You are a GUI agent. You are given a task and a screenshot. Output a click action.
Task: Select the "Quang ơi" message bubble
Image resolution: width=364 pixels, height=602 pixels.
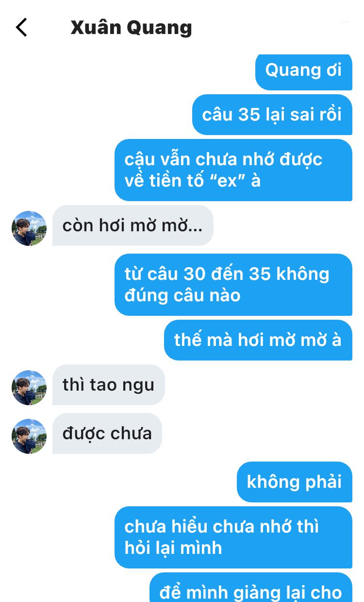tap(304, 71)
